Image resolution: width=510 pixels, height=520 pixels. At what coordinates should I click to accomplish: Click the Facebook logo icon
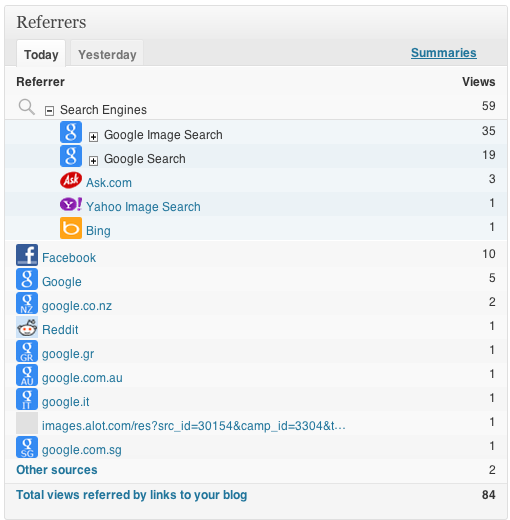pos(27,255)
